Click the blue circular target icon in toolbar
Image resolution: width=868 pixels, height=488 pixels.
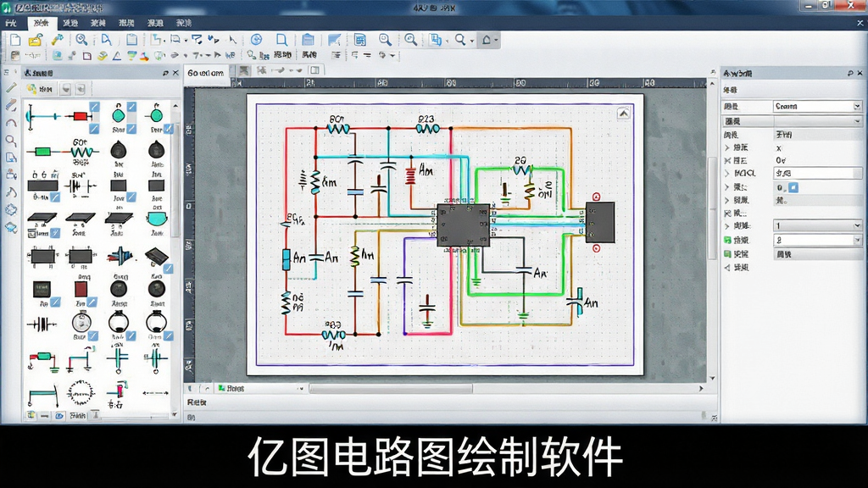tap(256, 39)
